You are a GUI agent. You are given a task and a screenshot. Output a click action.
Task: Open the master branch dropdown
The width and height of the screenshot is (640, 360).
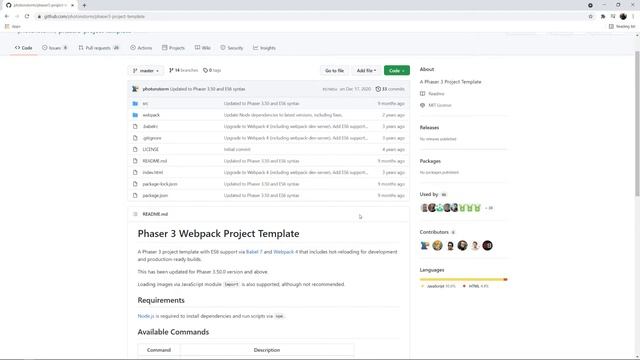[146, 71]
